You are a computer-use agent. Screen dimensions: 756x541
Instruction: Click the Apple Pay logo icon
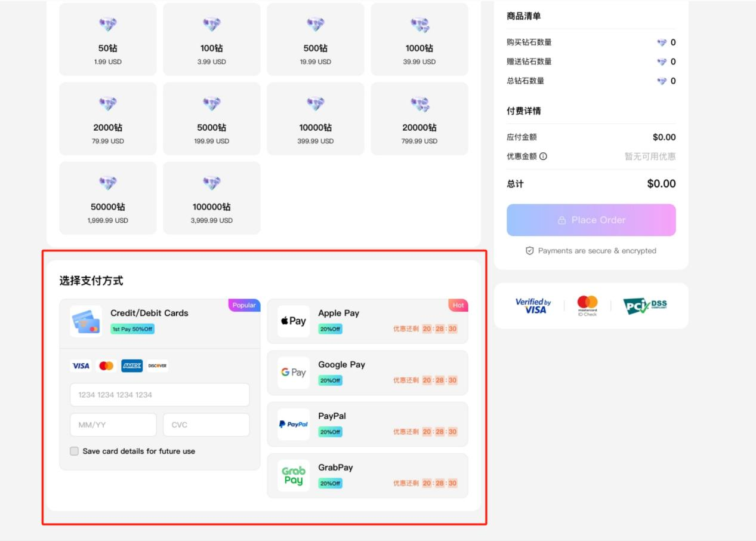pos(294,321)
